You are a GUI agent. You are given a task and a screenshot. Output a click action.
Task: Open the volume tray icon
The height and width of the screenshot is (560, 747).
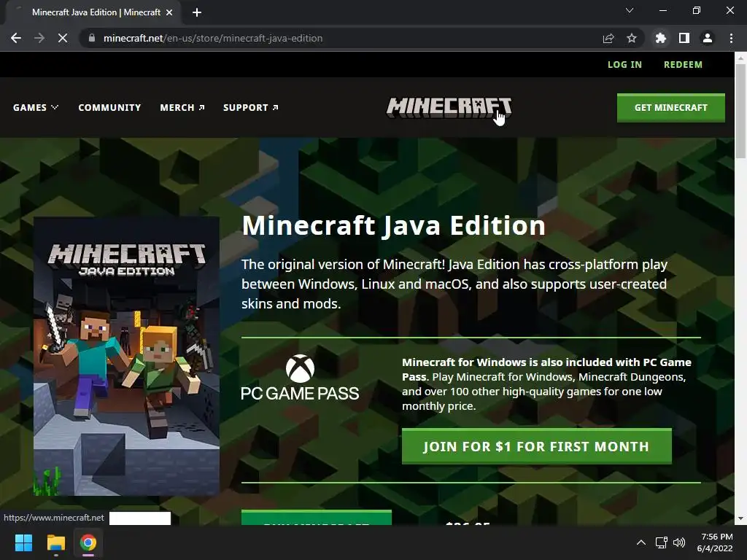679,542
